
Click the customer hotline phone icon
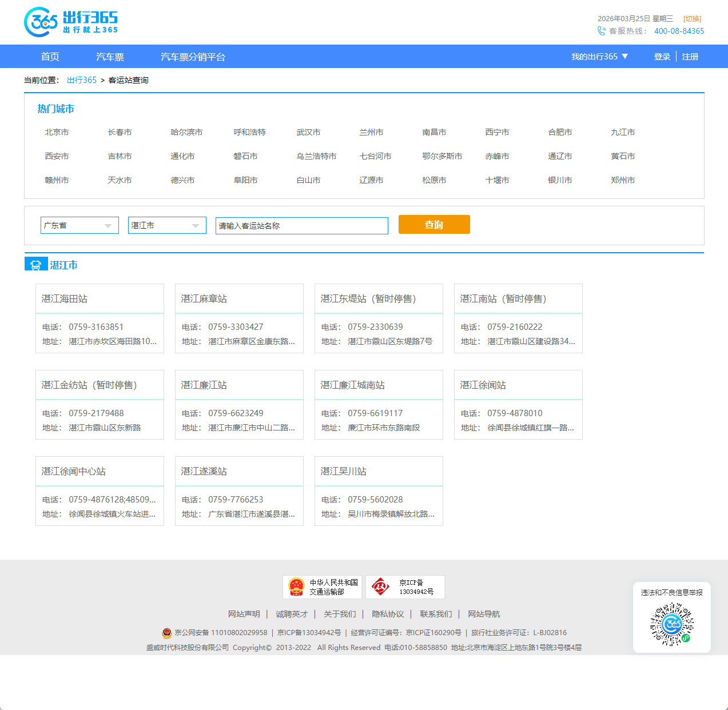tap(601, 31)
